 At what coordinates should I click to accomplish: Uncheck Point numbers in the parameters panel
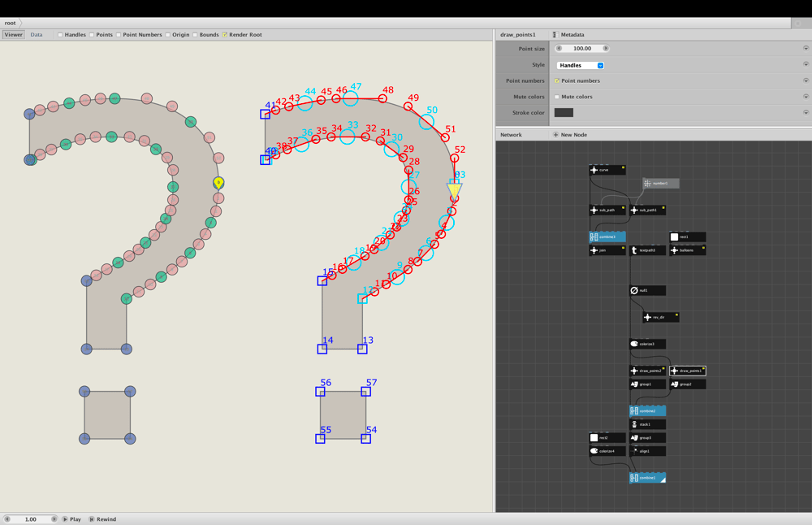click(x=557, y=80)
